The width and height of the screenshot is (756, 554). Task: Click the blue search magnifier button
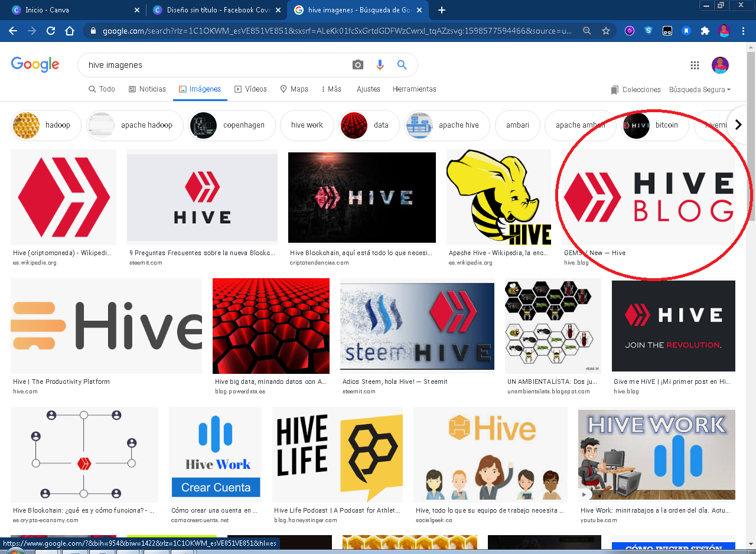pyautogui.click(x=402, y=65)
